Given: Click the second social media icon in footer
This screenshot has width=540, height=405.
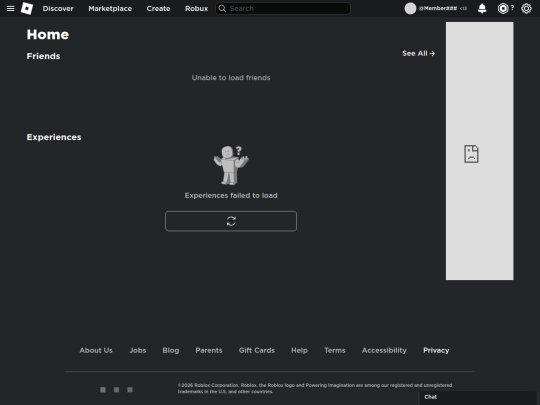Looking at the screenshot, I should pyautogui.click(x=116, y=390).
